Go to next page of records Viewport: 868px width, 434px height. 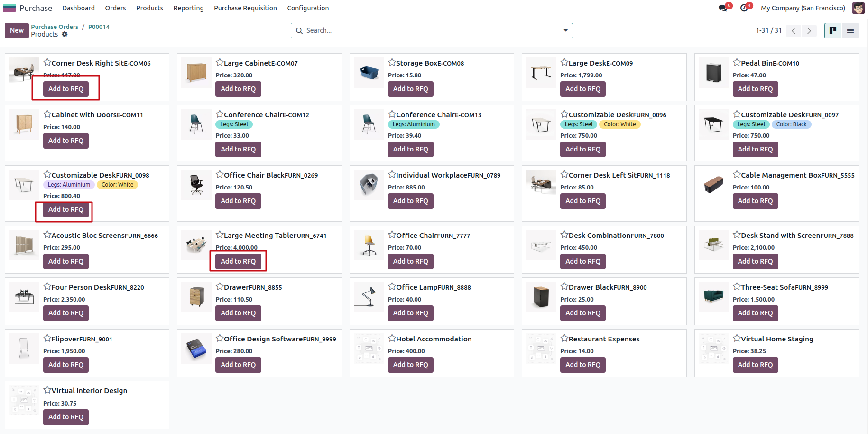tap(809, 30)
